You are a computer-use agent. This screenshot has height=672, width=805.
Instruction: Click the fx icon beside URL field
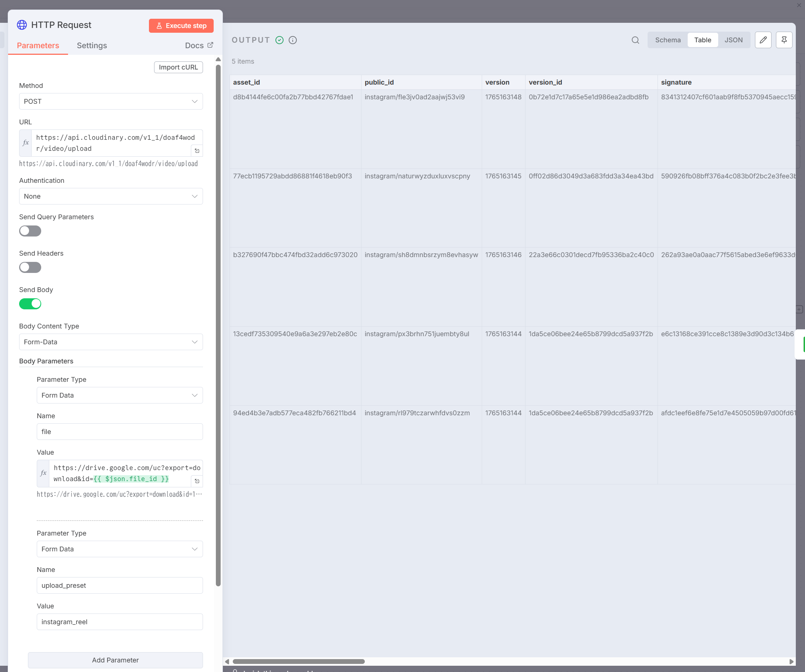pyautogui.click(x=26, y=143)
